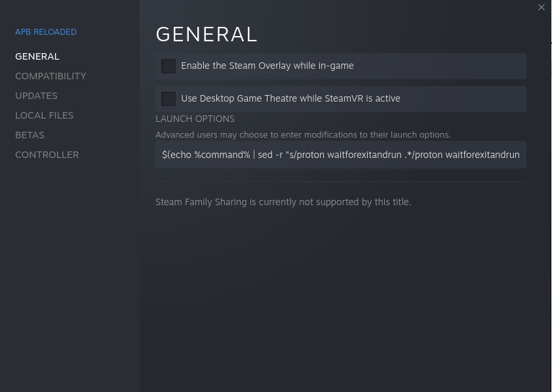Select the GENERAL sidebar tab

point(37,56)
